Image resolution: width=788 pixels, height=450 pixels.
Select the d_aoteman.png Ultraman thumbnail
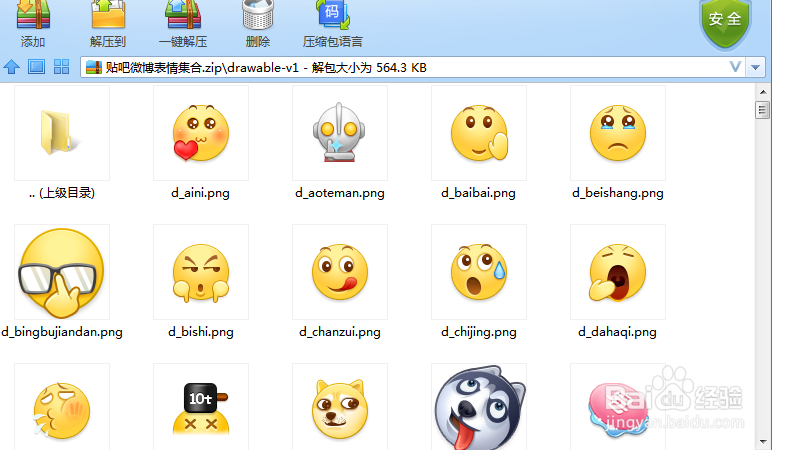point(340,133)
